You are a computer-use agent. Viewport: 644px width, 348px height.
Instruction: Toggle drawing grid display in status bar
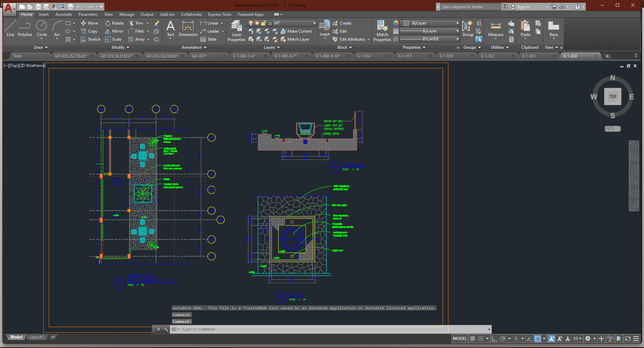(x=472, y=339)
